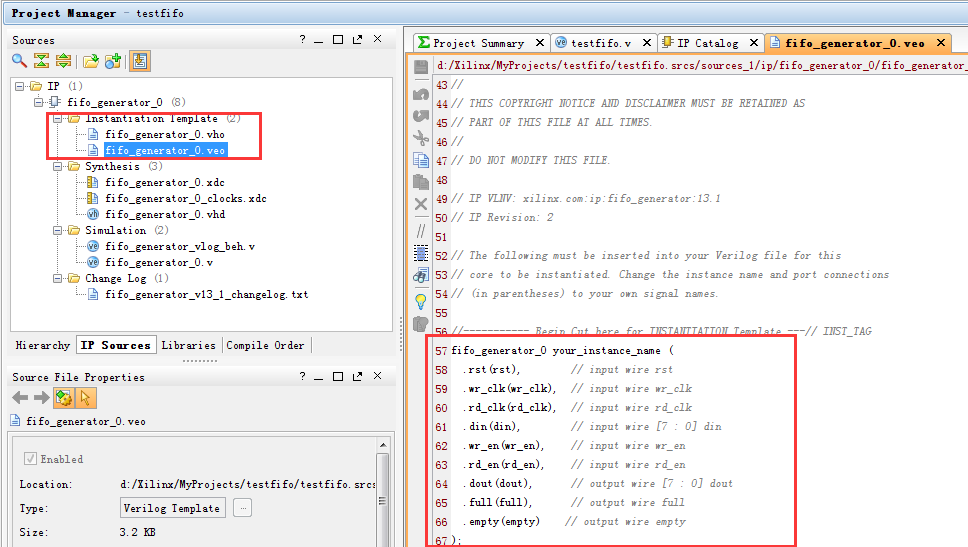
Task: Select fifo_generator_0.veo file
Action: [164, 150]
